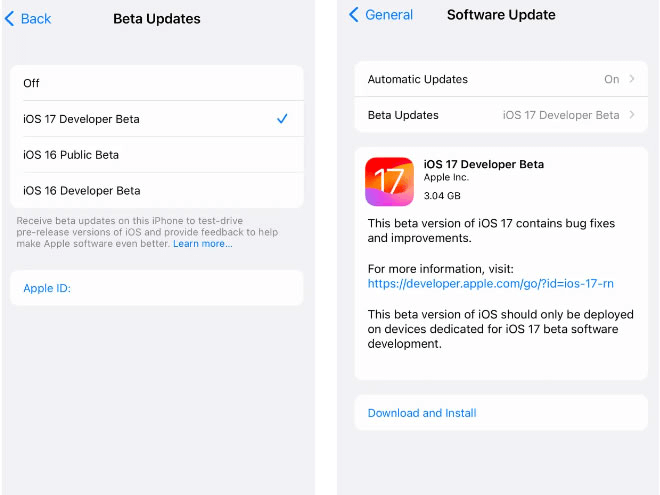Open Automatic Updates settings row

click(501, 79)
